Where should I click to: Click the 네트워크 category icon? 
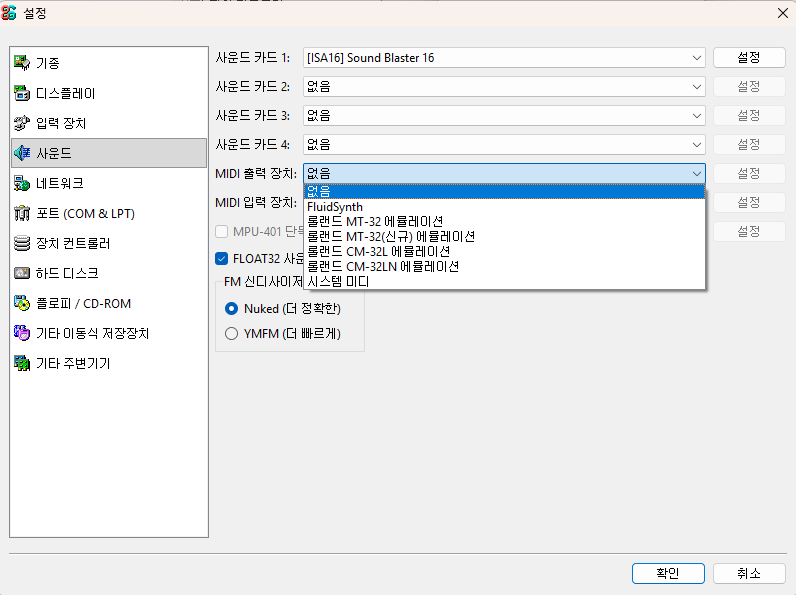(x=22, y=184)
